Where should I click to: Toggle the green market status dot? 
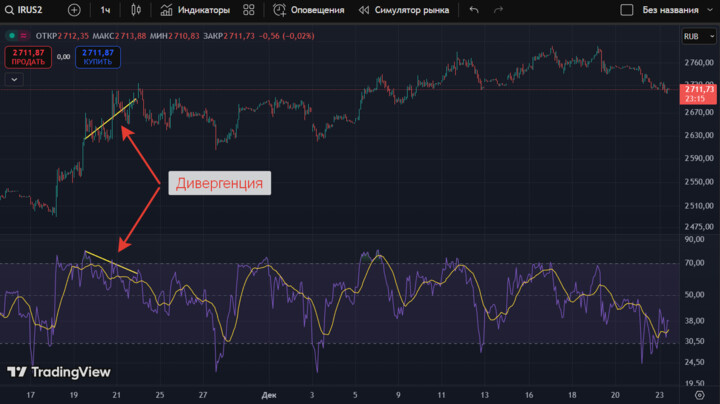click(x=10, y=35)
